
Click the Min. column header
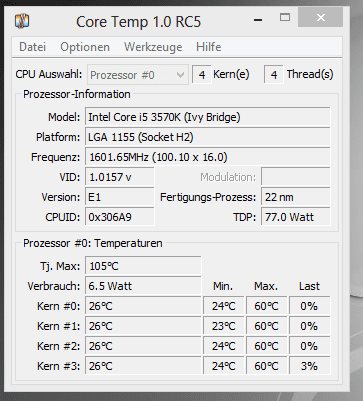[x=223, y=286]
